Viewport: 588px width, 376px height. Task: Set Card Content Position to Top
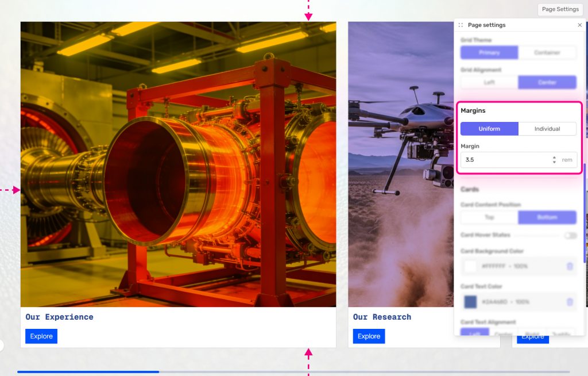click(x=489, y=217)
